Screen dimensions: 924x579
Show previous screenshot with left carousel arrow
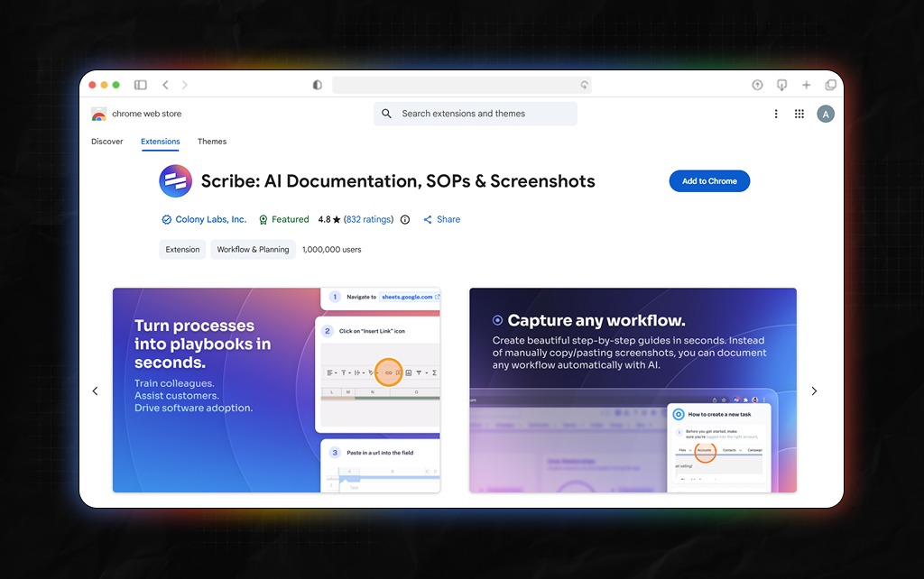click(95, 391)
